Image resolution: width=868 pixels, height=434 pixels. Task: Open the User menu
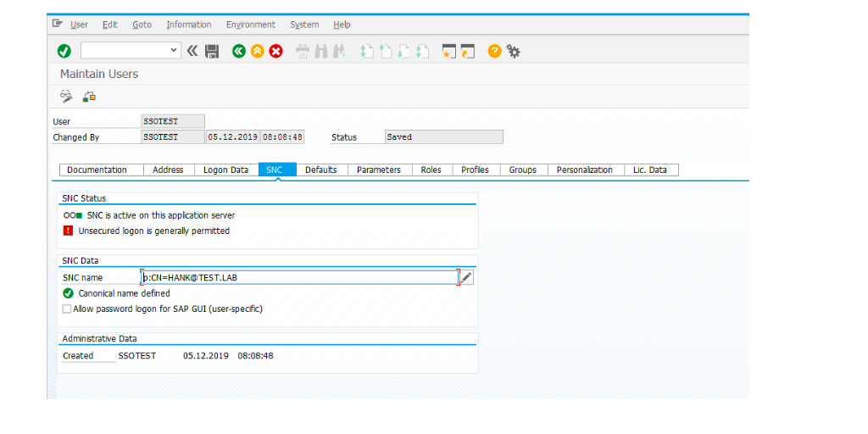(x=79, y=25)
